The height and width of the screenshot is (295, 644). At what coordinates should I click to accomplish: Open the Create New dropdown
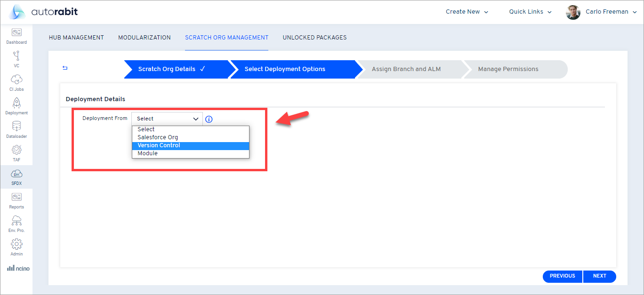point(467,11)
